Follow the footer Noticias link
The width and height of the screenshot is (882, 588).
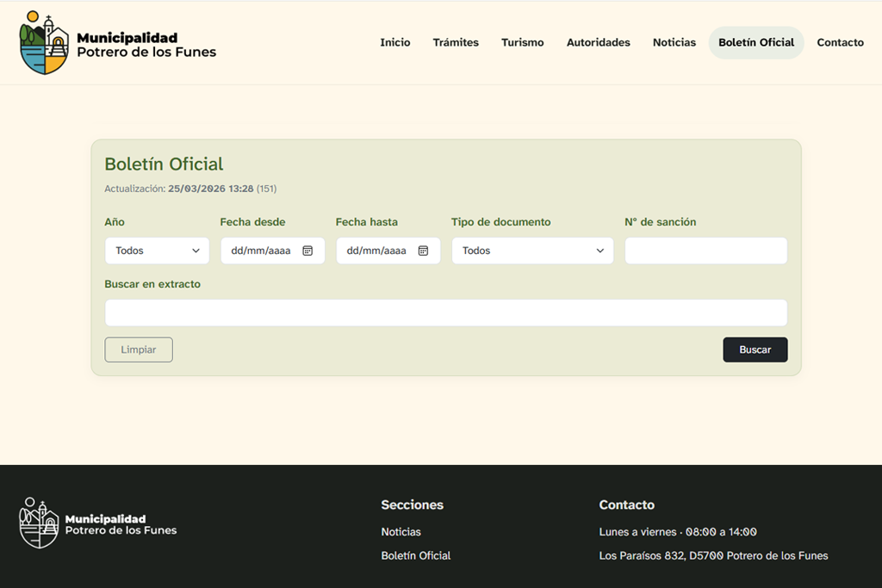[x=401, y=532]
